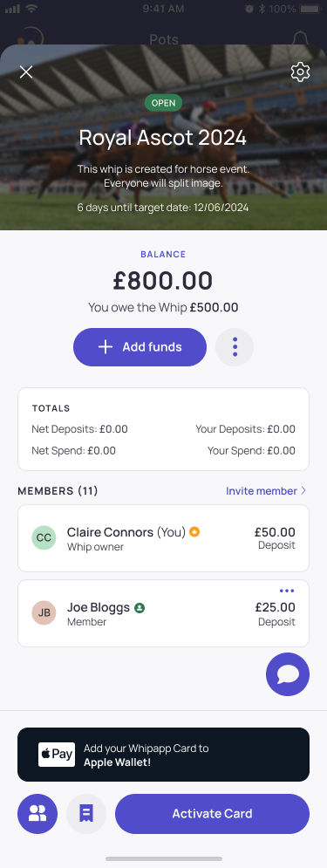This screenshot has height=868, width=327.
Task: Open the chat bubble button
Action: tap(288, 674)
